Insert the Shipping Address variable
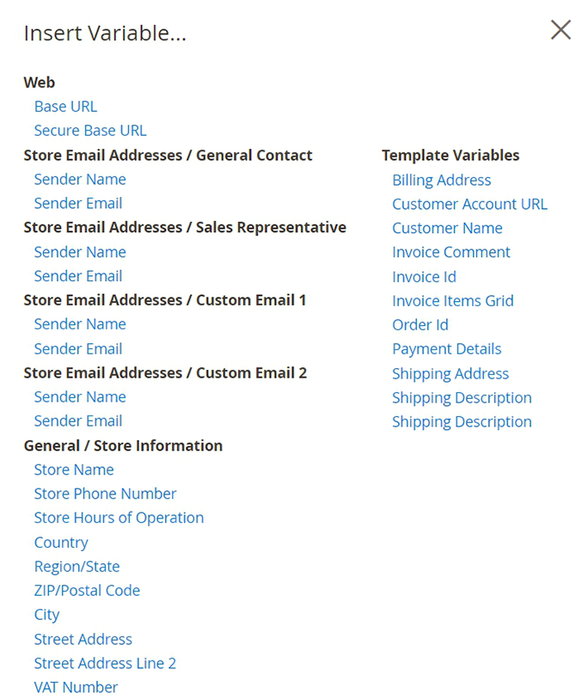The image size is (588, 700). (x=450, y=373)
